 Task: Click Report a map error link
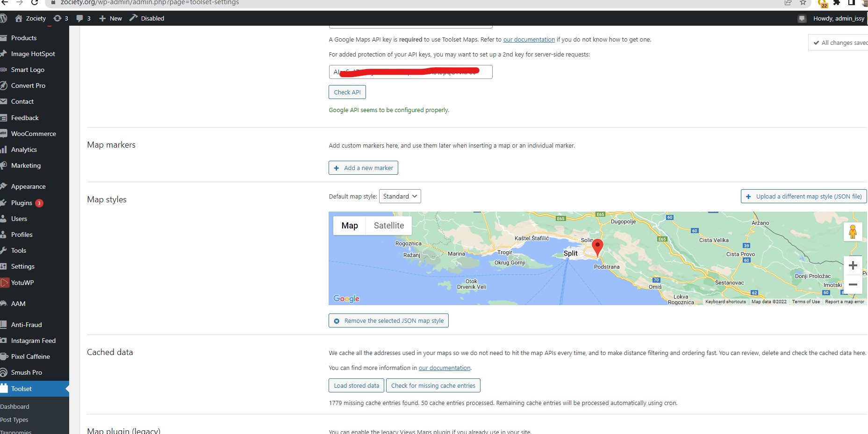click(845, 302)
